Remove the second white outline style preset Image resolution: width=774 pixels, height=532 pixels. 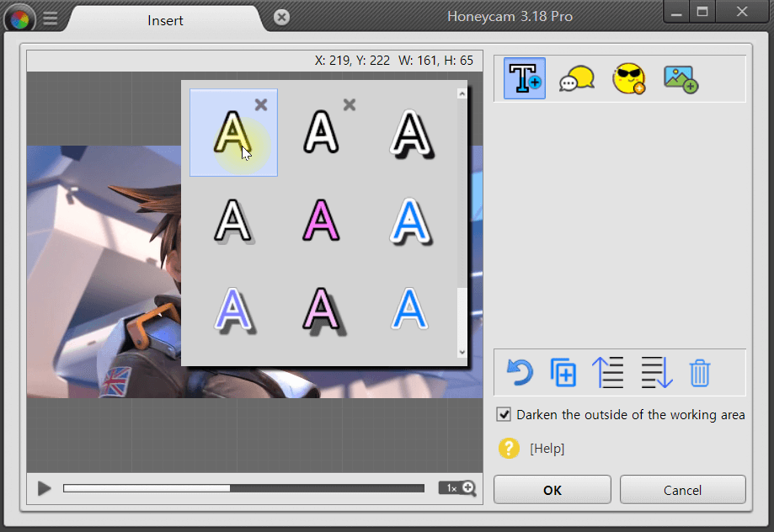(350, 104)
